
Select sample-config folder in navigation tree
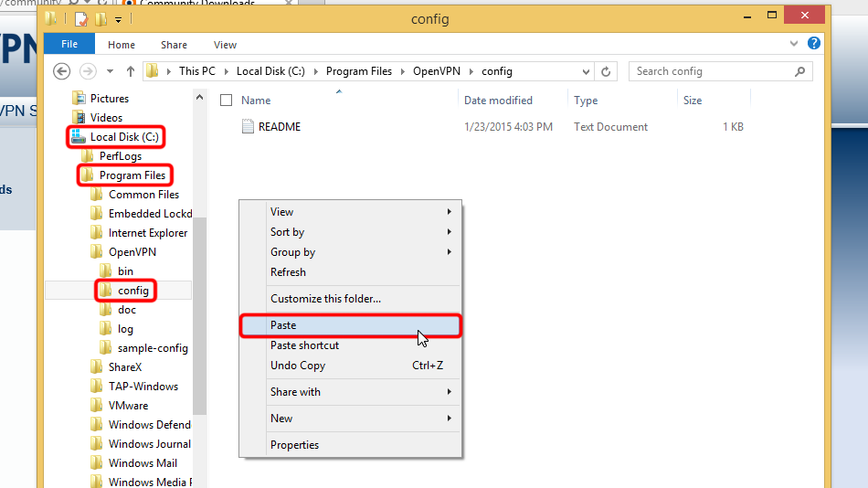coord(152,348)
